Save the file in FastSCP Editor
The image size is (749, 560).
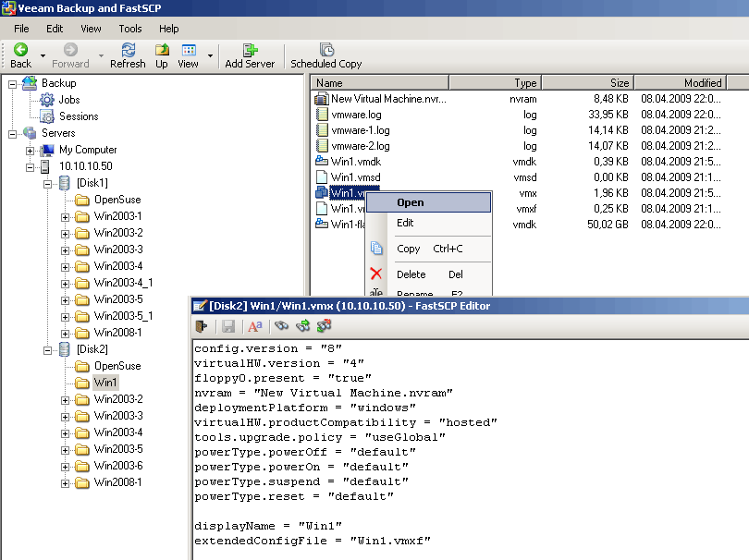coord(228,325)
